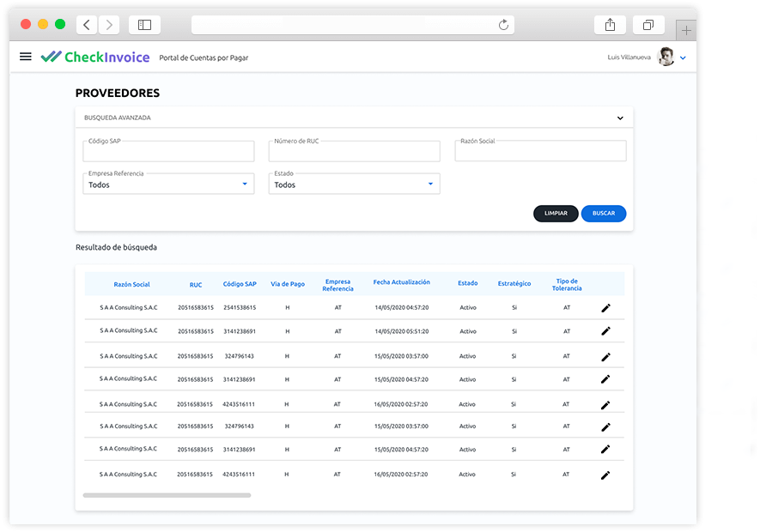The width and height of the screenshot is (760, 532).
Task: Click the Luis Villanueva profile avatar
Action: [666, 57]
